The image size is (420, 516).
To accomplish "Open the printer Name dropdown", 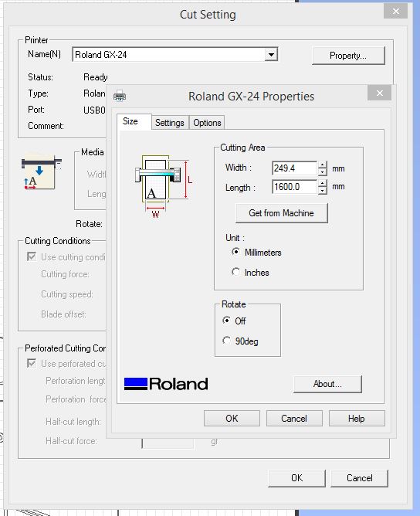I will pos(271,54).
